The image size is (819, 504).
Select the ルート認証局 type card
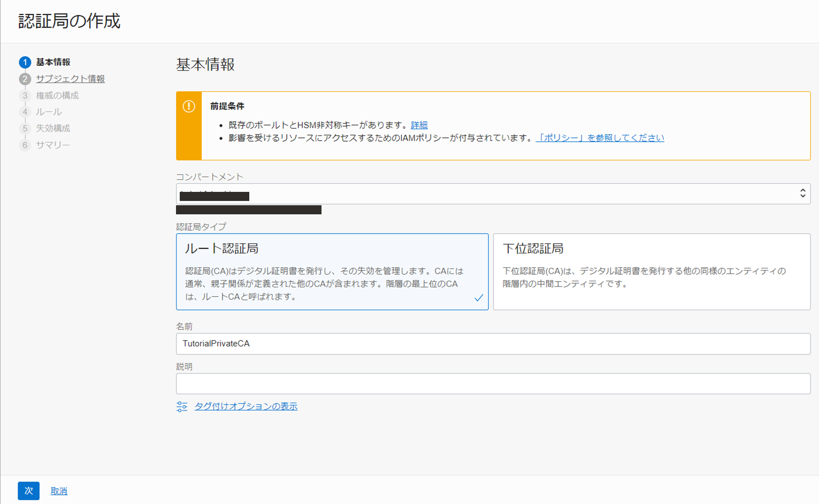[332, 272]
